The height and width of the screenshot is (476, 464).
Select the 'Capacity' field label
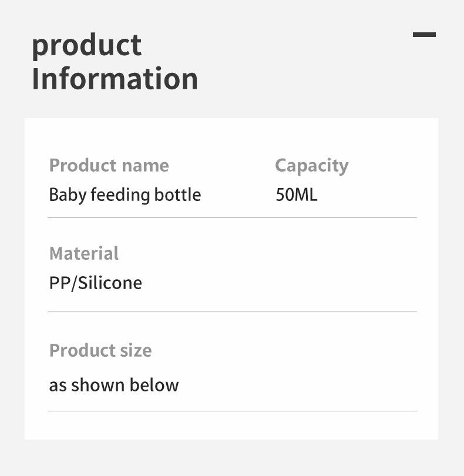pos(312,166)
